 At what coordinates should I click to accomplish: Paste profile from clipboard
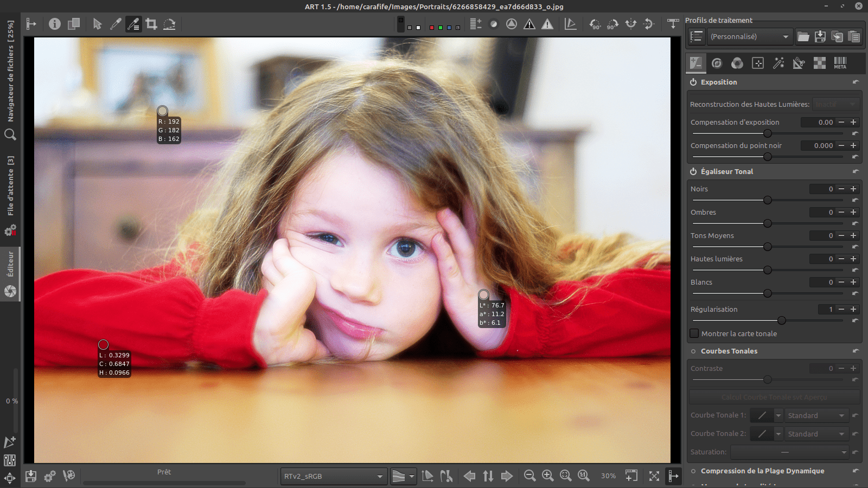click(x=854, y=36)
